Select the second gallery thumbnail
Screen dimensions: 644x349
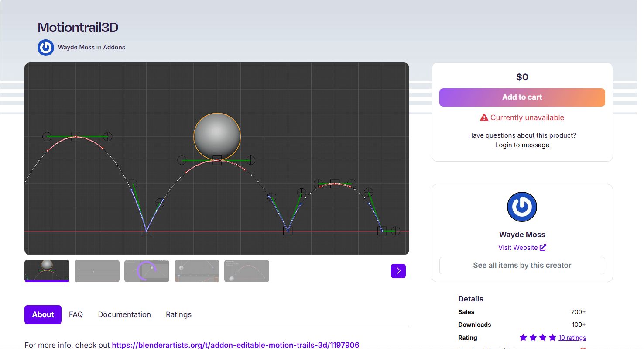click(x=97, y=271)
